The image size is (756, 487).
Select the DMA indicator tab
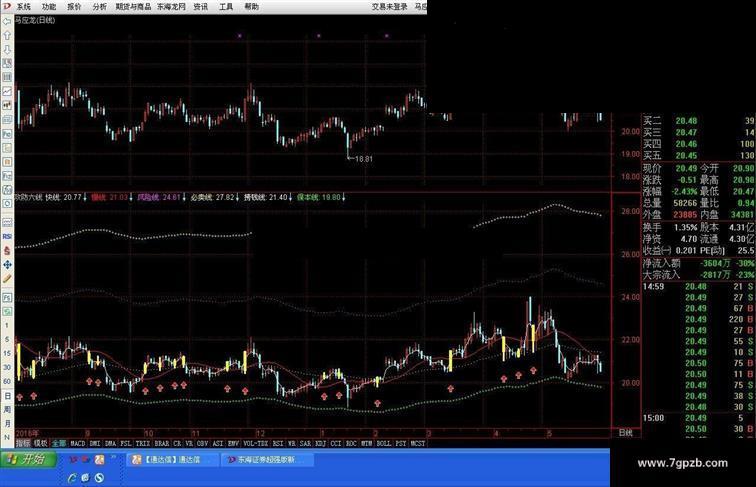pos(110,443)
